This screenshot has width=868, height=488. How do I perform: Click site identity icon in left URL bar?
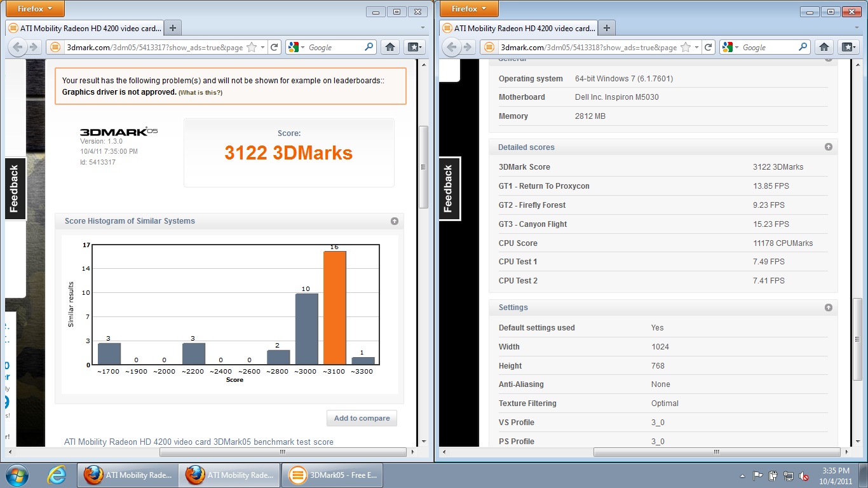[55, 47]
